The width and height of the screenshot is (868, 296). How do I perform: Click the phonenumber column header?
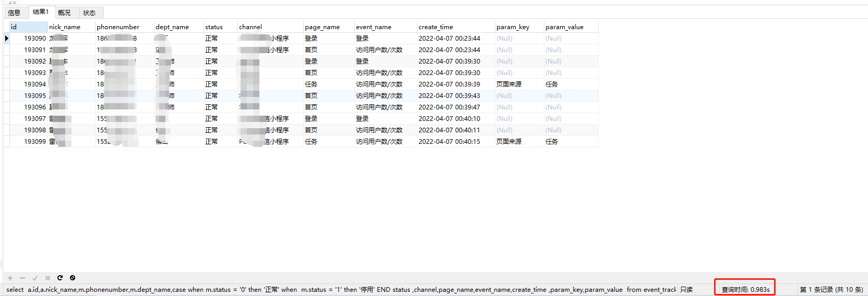pyautogui.click(x=124, y=27)
